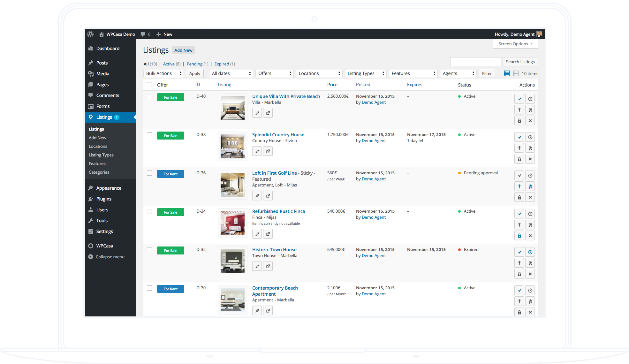629x364 pixels.
Task: Click the comments bubble icon in admin bar
Action: click(x=143, y=34)
